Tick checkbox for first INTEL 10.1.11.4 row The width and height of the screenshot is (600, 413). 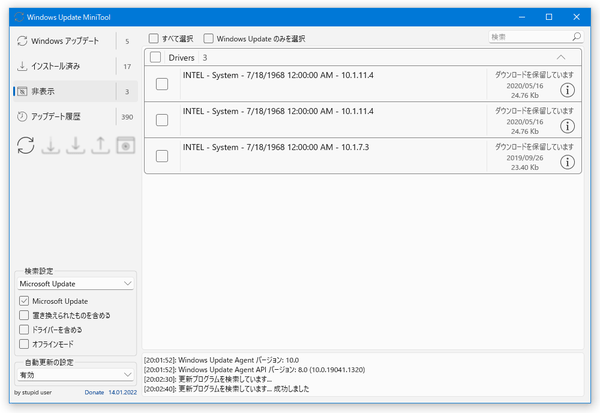[x=162, y=84]
